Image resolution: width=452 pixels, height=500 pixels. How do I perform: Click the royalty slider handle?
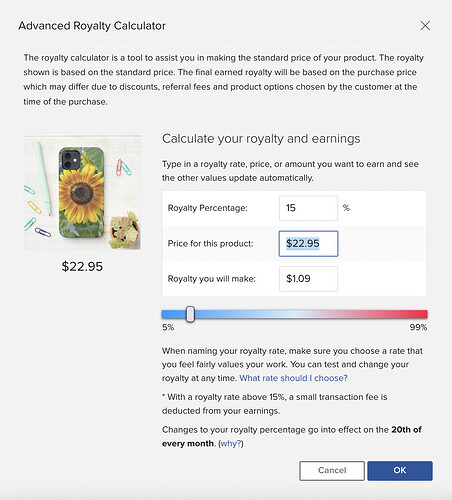pyautogui.click(x=190, y=314)
